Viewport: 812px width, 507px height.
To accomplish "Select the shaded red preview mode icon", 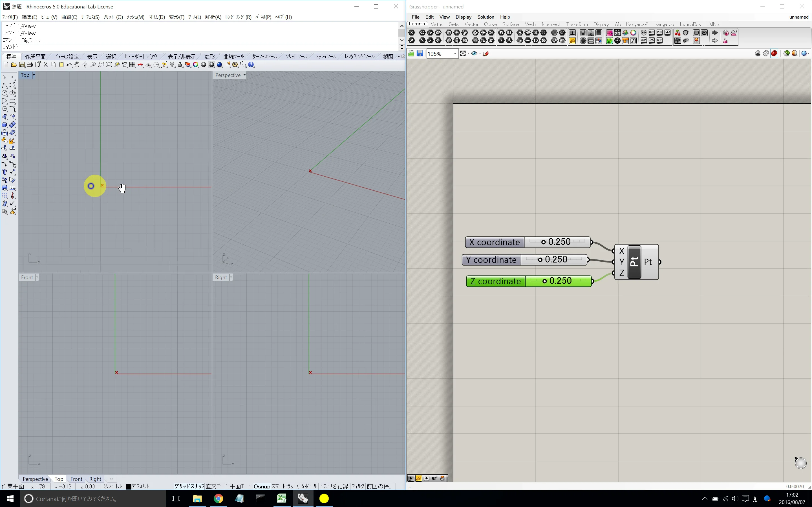I will point(774,53).
